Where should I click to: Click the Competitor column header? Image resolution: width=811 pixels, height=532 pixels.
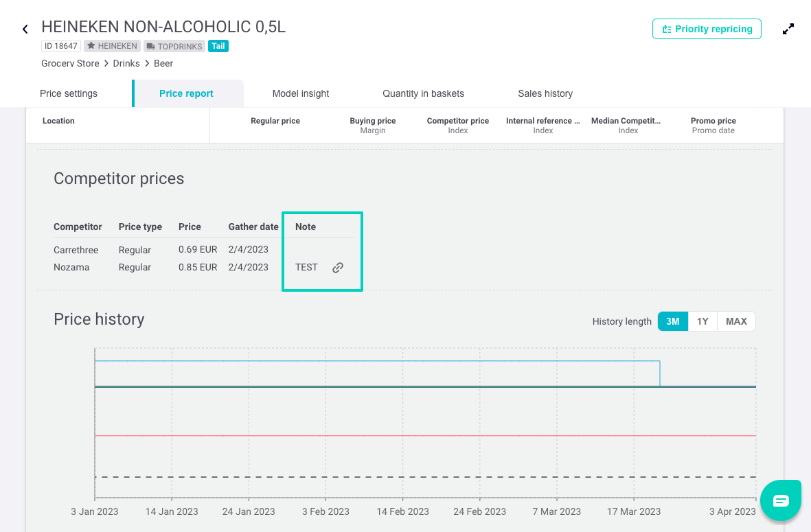tap(78, 227)
